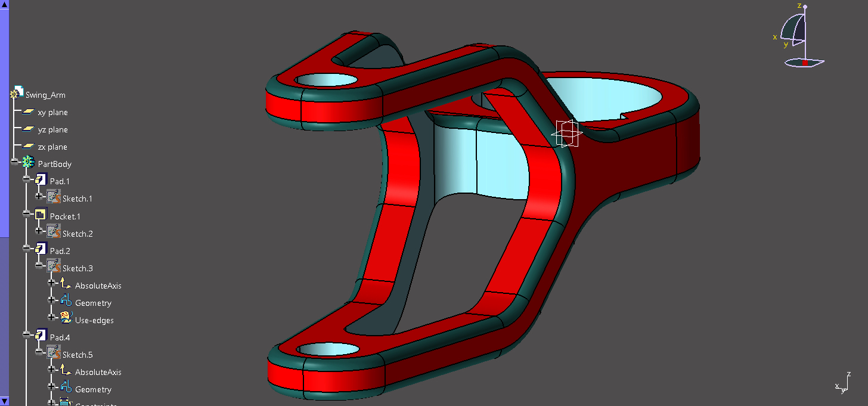The width and height of the screenshot is (868, 406).
Task: Collapse the Sketch.5 node
Action: pos(39,352)
